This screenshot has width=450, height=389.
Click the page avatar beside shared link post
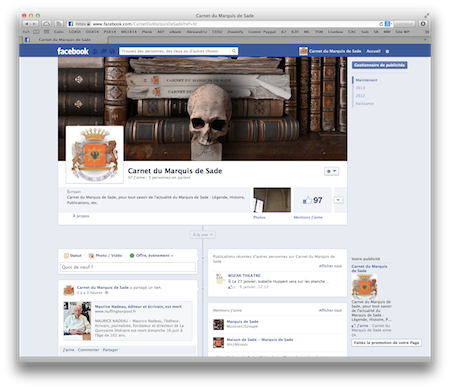click(x=69, y=290)
